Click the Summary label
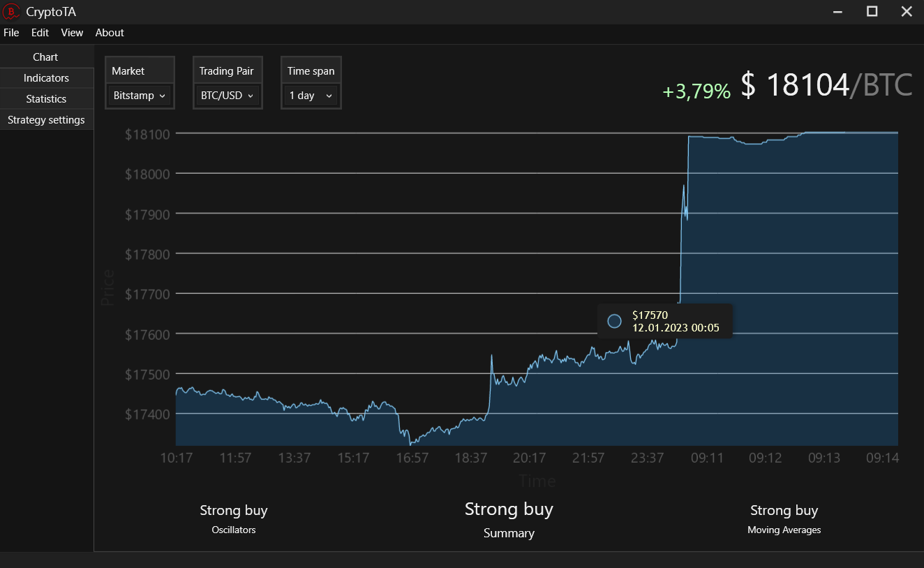Image resolution: width=924 pixels, height=568 pixels. coord(509,533)
